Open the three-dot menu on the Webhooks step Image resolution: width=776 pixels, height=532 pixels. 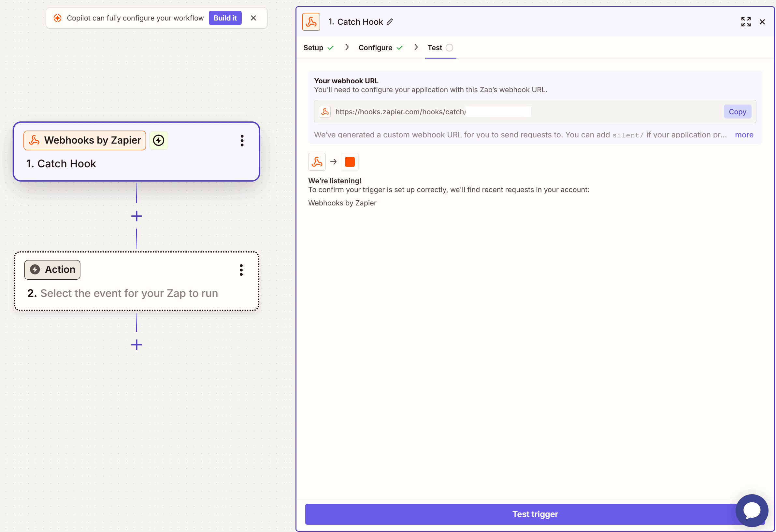point(242,141)
